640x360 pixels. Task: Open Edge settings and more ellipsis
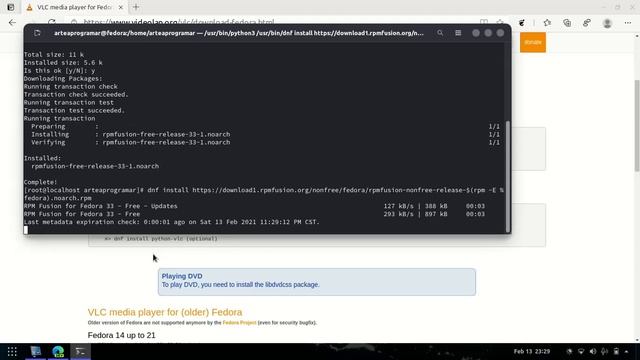628,23
